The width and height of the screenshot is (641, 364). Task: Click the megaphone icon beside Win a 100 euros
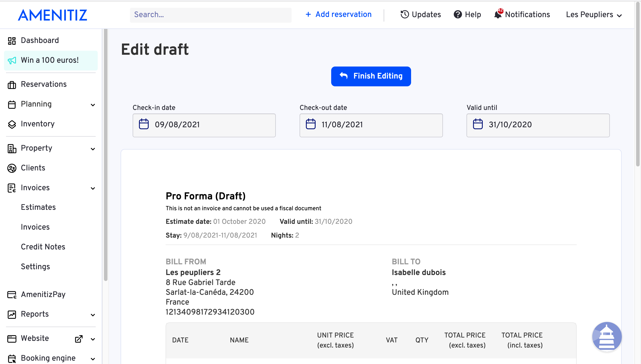(12, 61)
